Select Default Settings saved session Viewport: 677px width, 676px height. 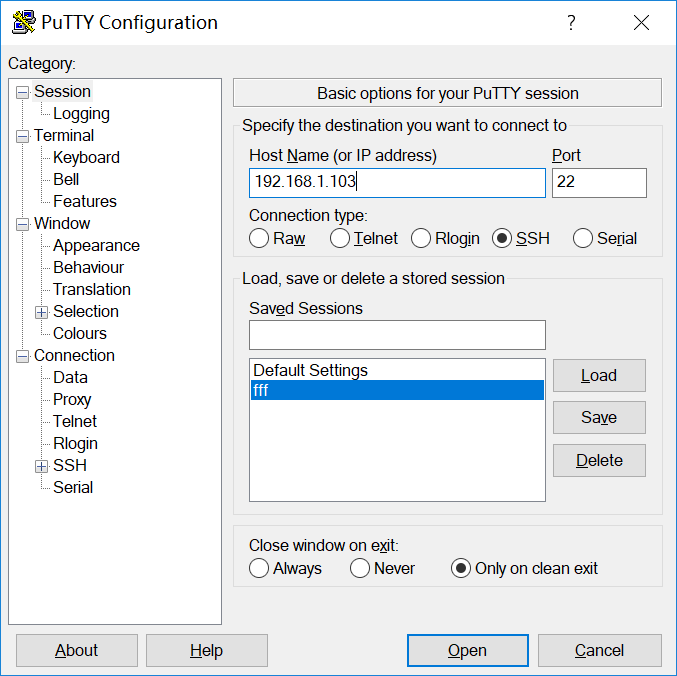click(397, 370)
